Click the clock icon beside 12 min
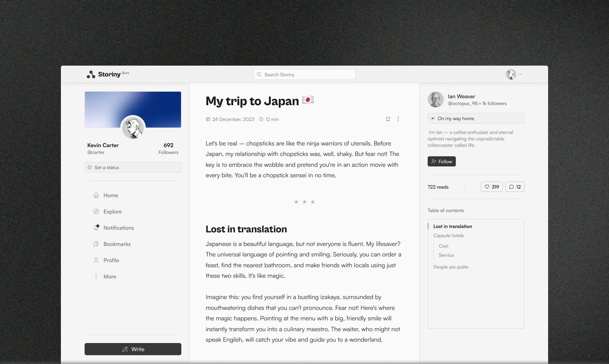 [x=261, y=119]
